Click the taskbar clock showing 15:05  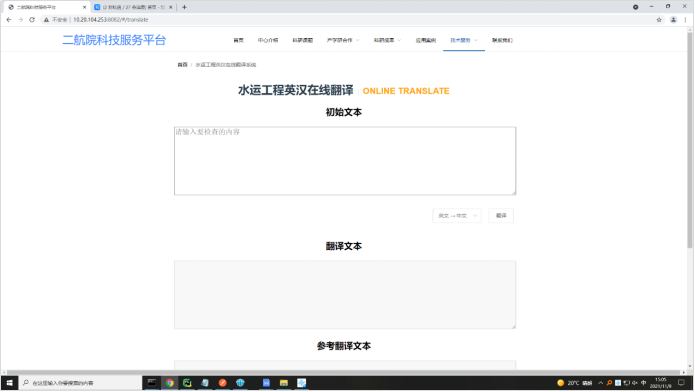click(x=661, y=383)
